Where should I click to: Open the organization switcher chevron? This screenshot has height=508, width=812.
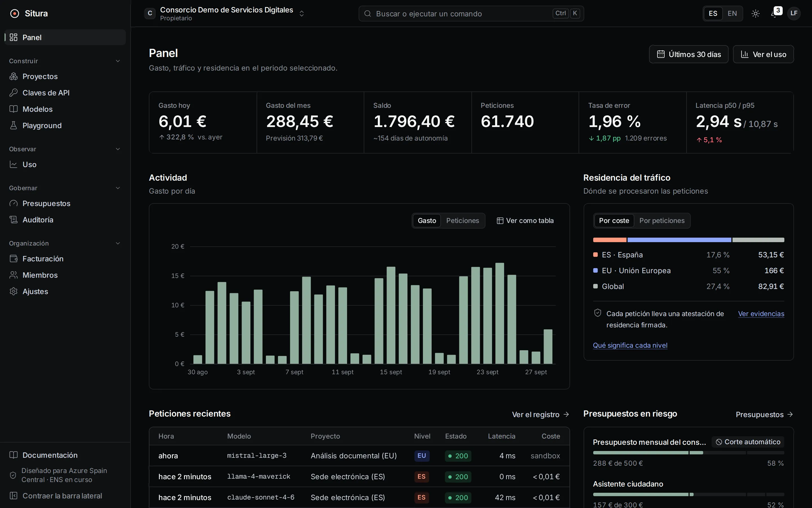(302, 14)
